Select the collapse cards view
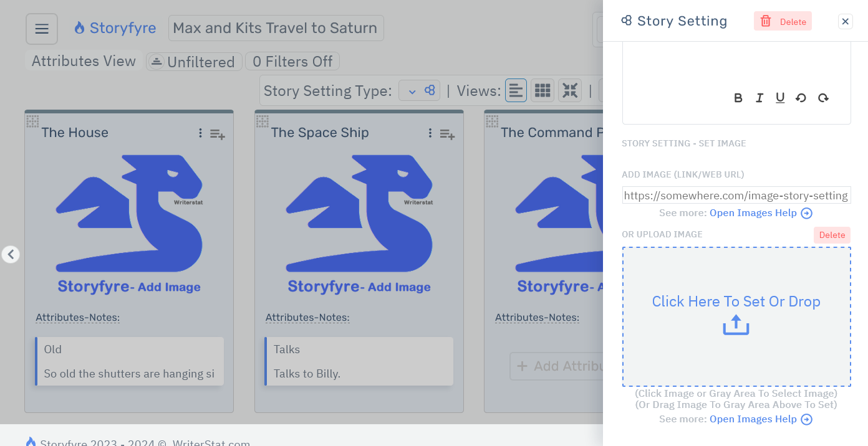The width and height of the screenshot is (868, 446). (569, 90)
